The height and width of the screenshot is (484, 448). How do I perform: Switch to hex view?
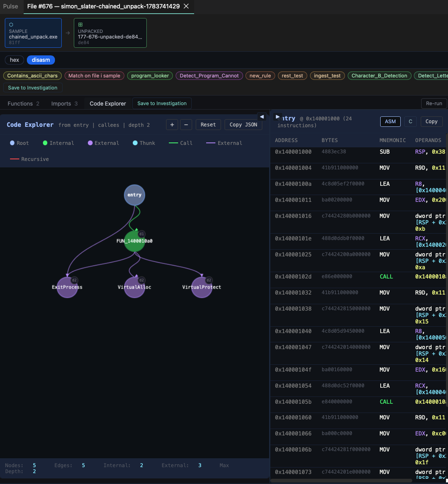pos(14,60)
